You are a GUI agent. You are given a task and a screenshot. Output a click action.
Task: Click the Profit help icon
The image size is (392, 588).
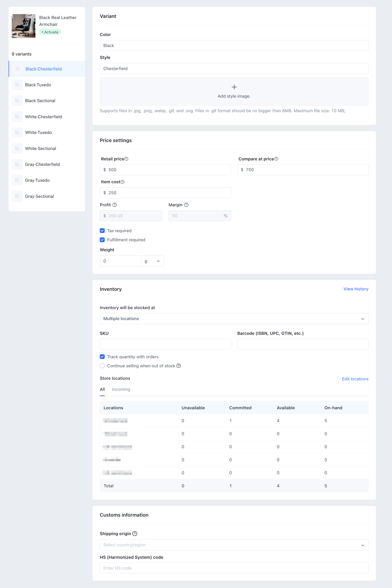(115, 205)
